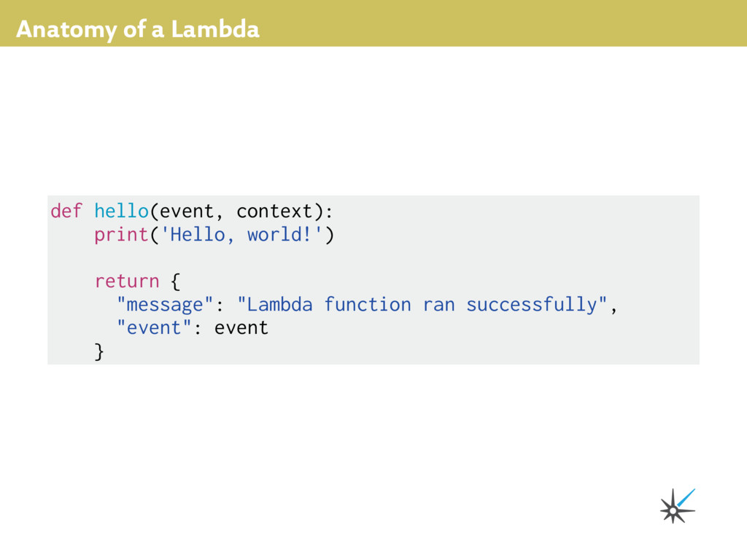
Task: Click the word 'ran' in the message string
Action: tap(438, 304)
